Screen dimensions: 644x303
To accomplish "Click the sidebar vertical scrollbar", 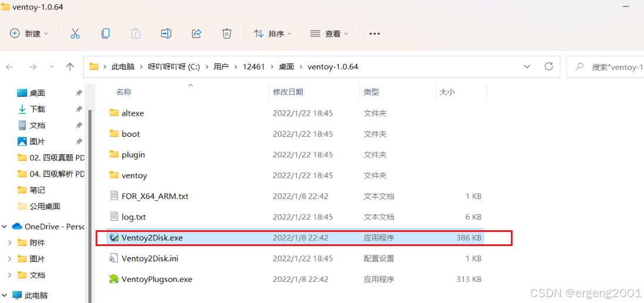I will pos(90,206).
